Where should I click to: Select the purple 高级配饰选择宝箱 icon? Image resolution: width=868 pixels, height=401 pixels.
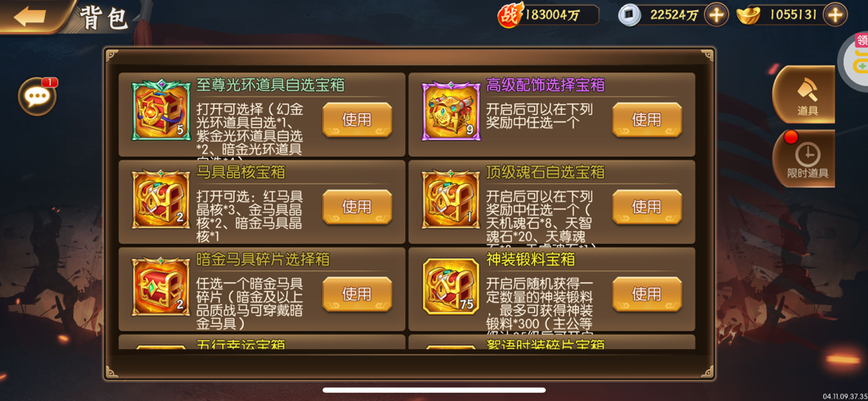(x=450, y=111)
